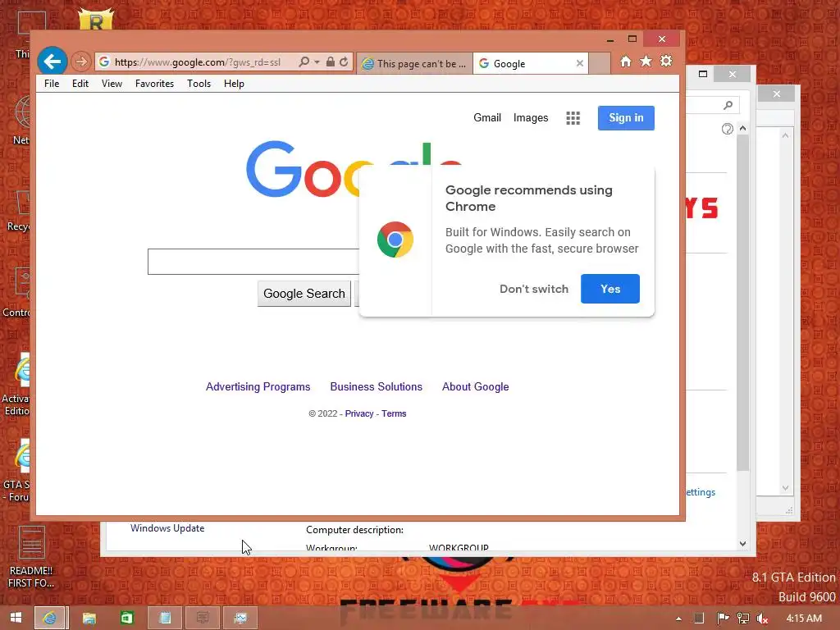The width and height of the screenshot is (840, 630).
Task: Open the Google apps grid icon
Action: (573, 118)
